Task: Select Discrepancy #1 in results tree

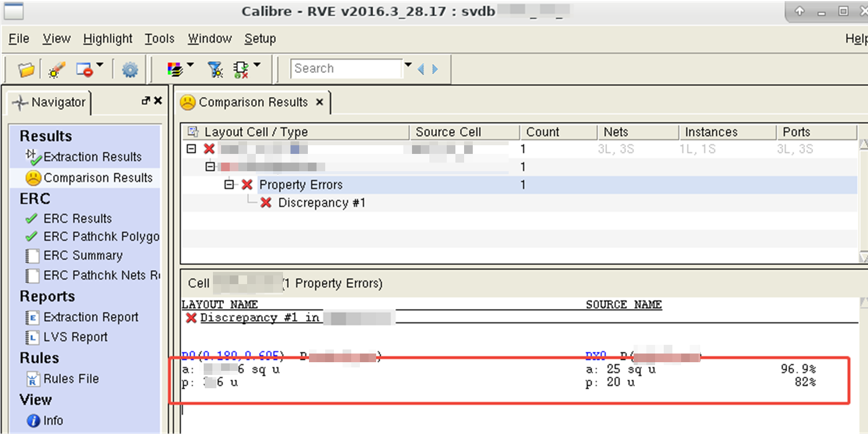Action: 322,203
